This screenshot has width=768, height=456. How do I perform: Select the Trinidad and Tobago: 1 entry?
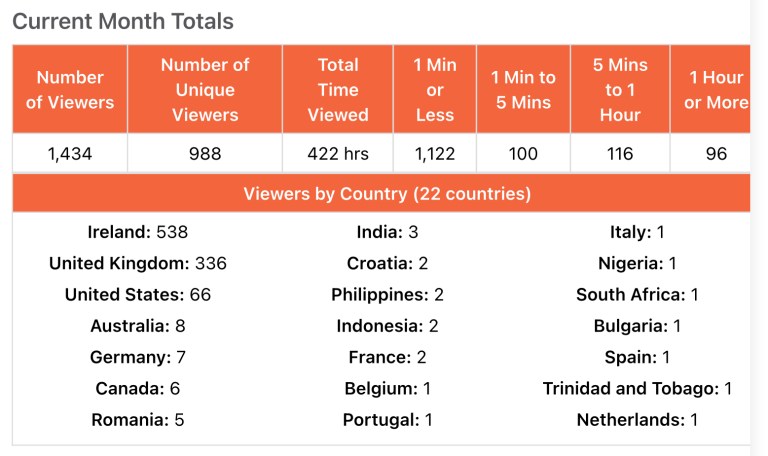[x=637, y=388]
